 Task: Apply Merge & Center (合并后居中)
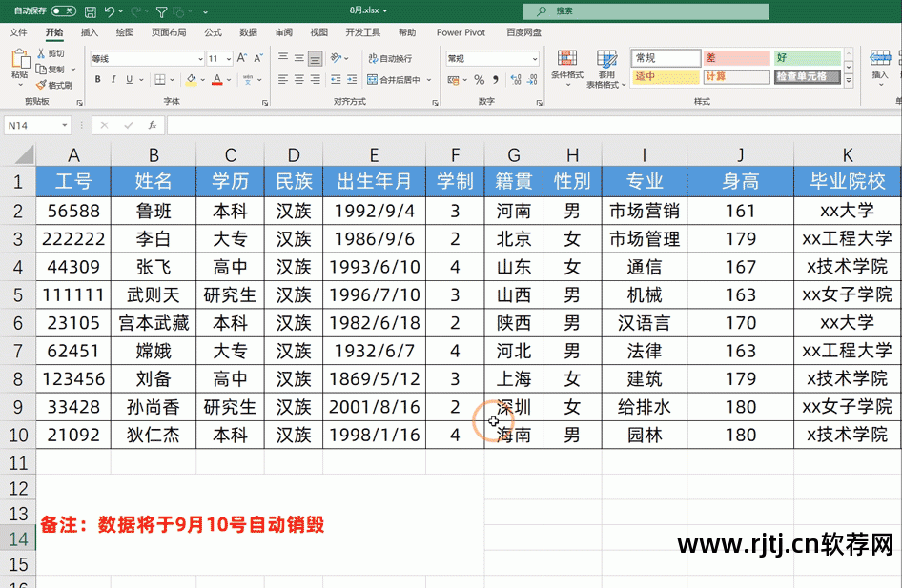(394, 79)
